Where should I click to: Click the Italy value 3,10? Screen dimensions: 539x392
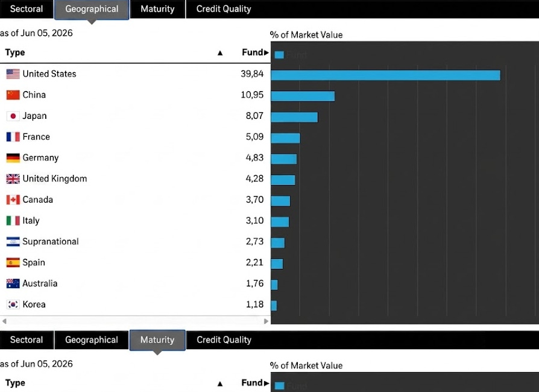[x=254, y=221]
